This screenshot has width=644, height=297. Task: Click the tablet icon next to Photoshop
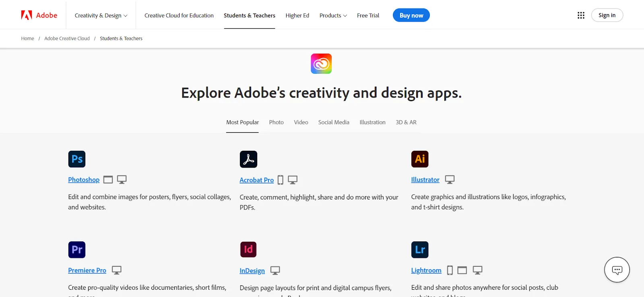tap(108, 180)
